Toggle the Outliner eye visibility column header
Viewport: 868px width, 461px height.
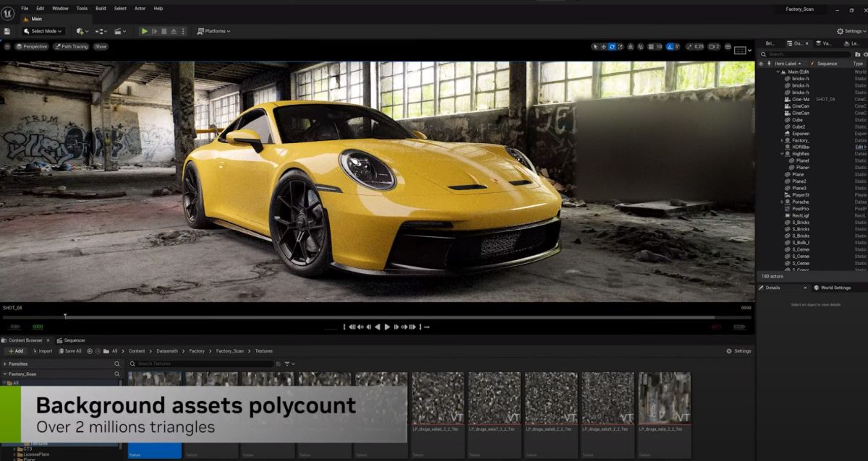tap(760, 64)
